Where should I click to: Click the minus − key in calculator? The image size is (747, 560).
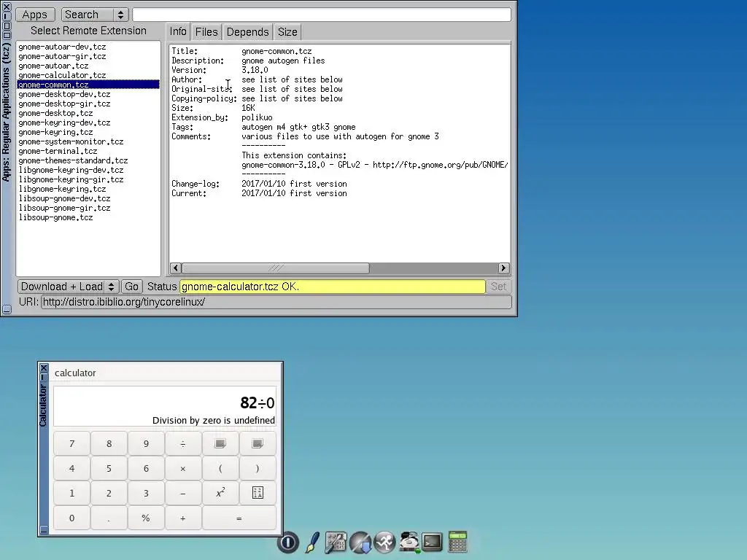(183, 494)
